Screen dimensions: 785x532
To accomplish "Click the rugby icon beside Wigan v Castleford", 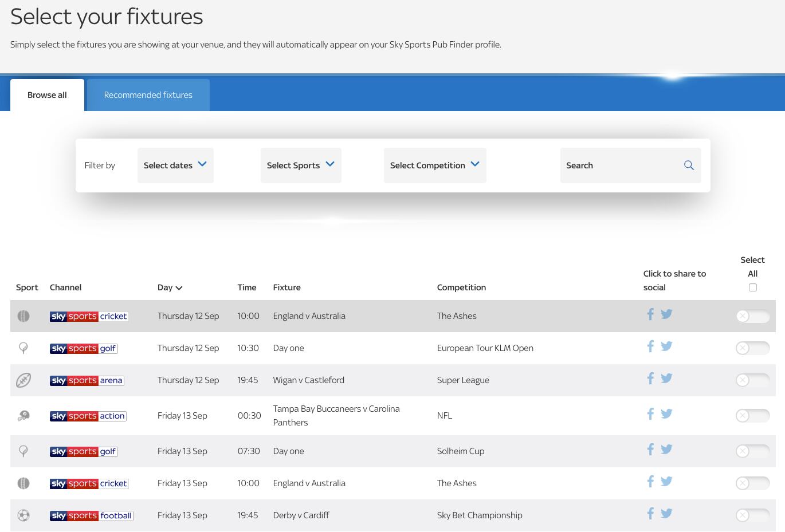I will [x=23, y=380].
